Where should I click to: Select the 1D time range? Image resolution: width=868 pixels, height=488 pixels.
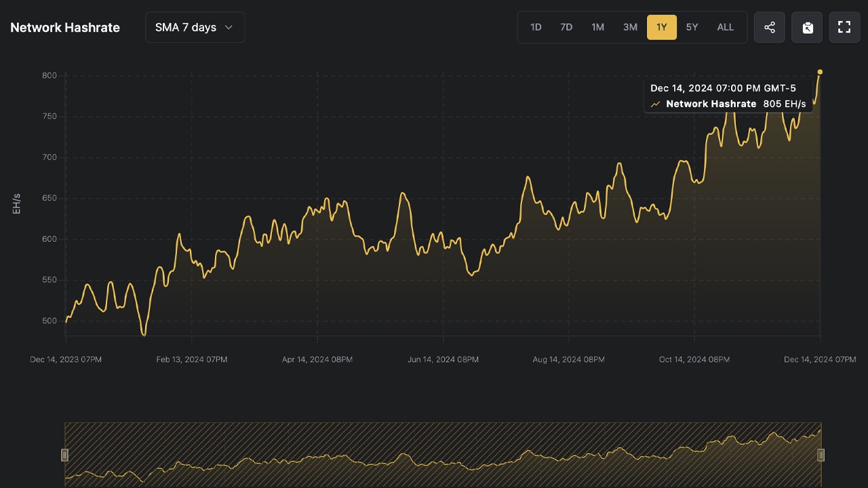pyautogui.click(x=536, y=27)
